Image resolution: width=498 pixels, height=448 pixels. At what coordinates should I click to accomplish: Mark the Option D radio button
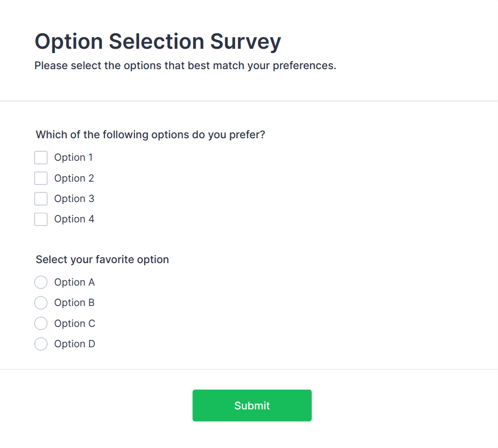(x=41, y=344)
